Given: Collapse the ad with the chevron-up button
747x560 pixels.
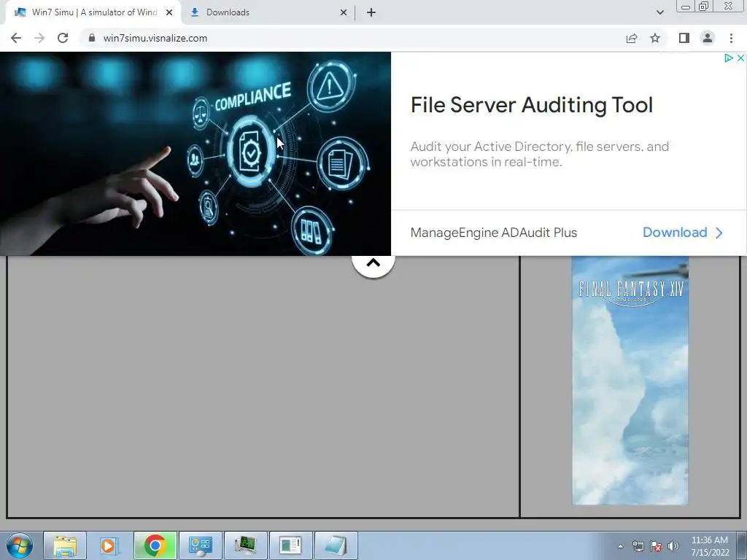Looking at the screenshot, I should (373, 263).
